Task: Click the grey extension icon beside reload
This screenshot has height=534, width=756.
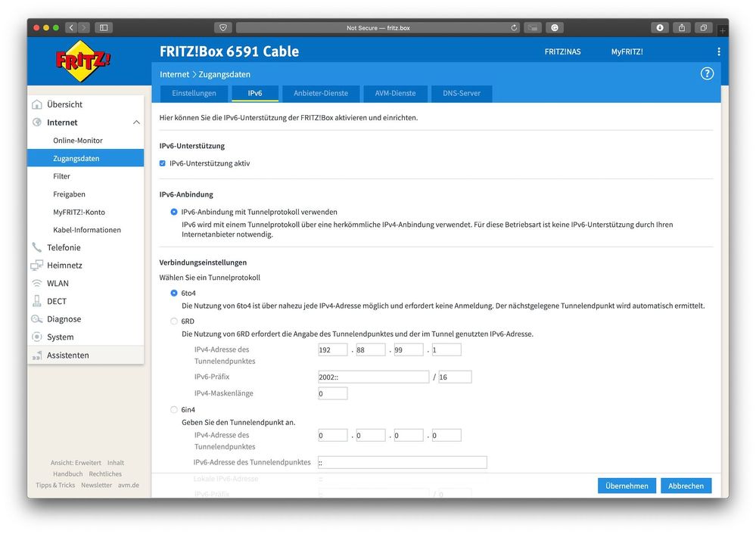Action: (x=533, y=28)
